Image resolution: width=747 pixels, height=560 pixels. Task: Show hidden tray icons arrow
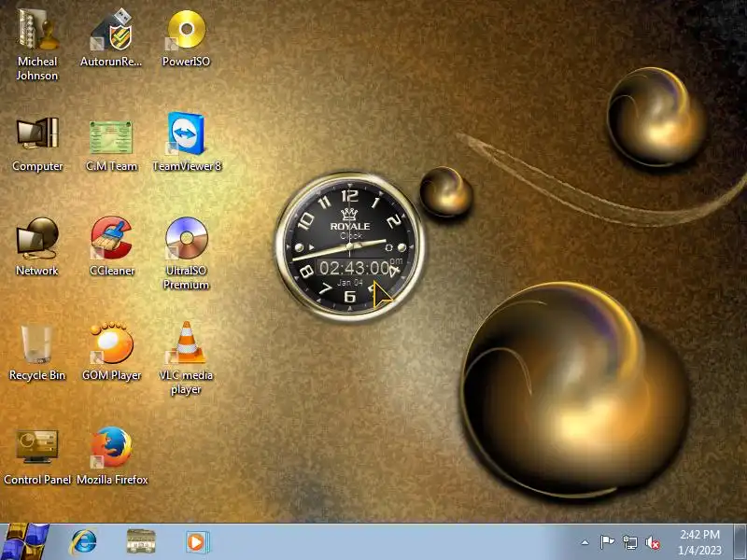pos(585,542)
